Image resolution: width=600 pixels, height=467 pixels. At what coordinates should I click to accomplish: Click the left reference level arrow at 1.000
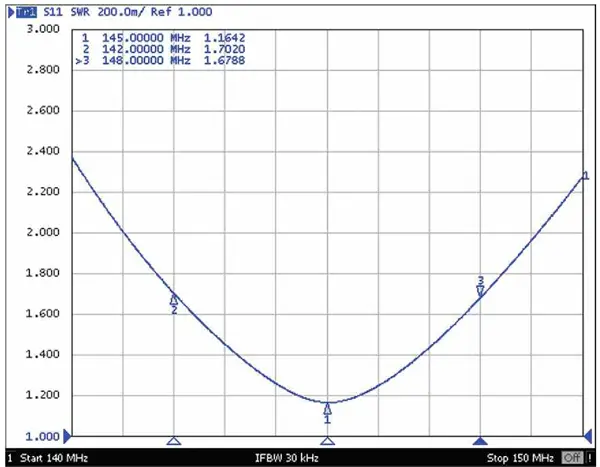pyautogui.click(x=67, y=436)
